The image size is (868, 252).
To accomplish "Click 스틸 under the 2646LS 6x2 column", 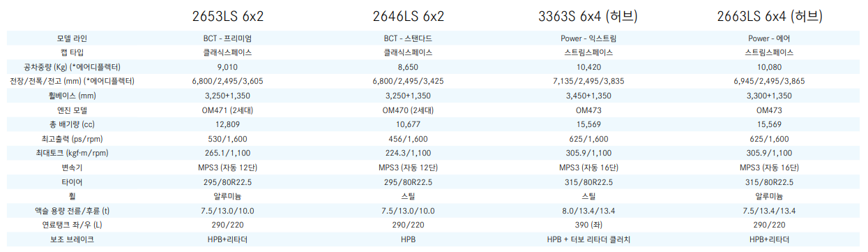I will click(409, 197).
